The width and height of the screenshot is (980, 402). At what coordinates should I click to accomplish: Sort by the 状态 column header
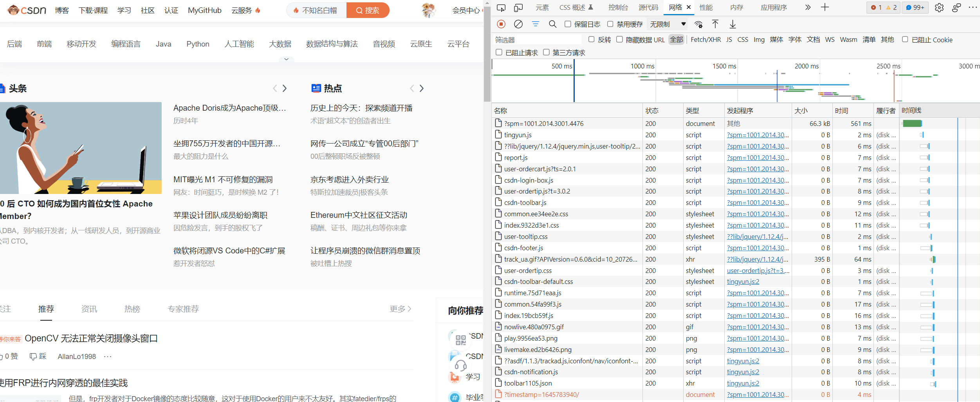(662, 111)
